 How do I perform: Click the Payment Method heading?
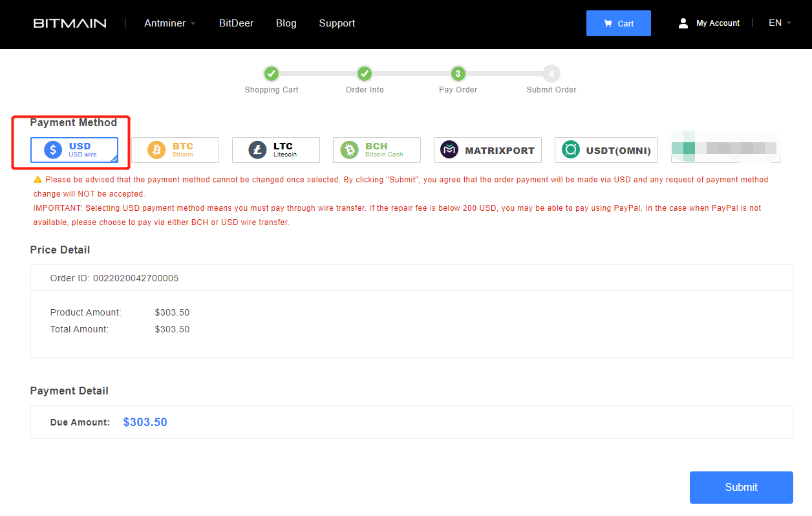click(x=74, y=123)
